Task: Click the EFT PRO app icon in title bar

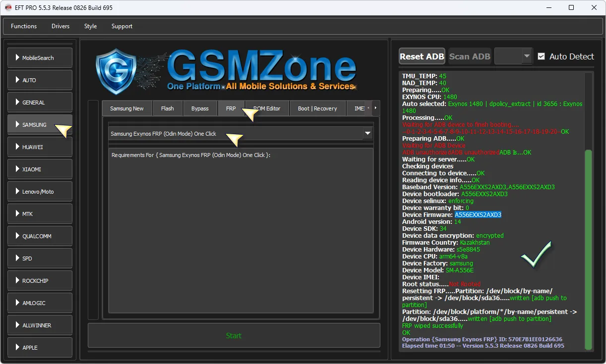Action: (x=8, y=7)
